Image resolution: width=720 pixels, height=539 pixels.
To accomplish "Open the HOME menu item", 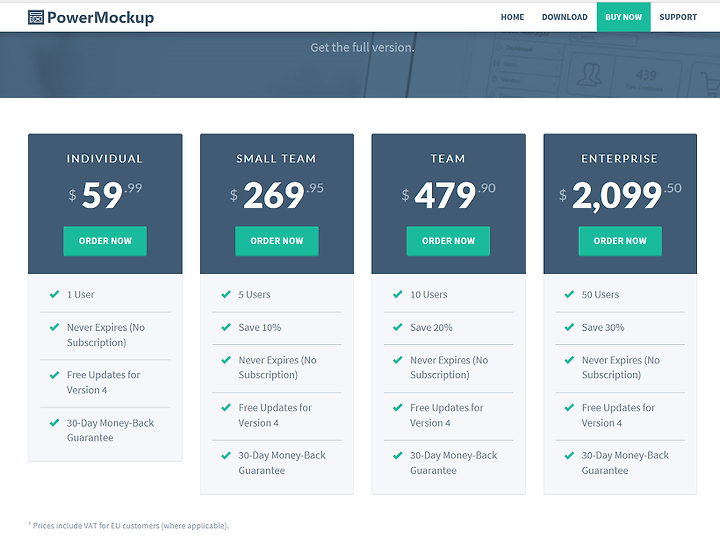I will point(512,17).
